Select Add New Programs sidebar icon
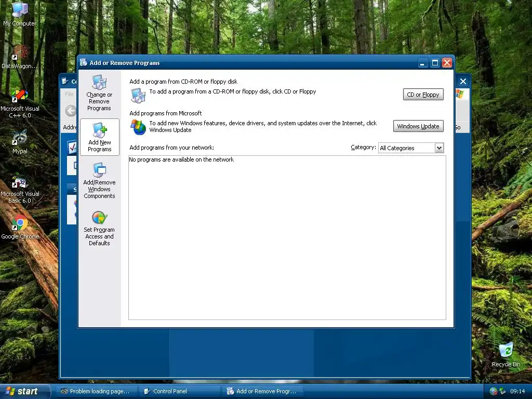532x399 pixels. [x=99, y=137]
